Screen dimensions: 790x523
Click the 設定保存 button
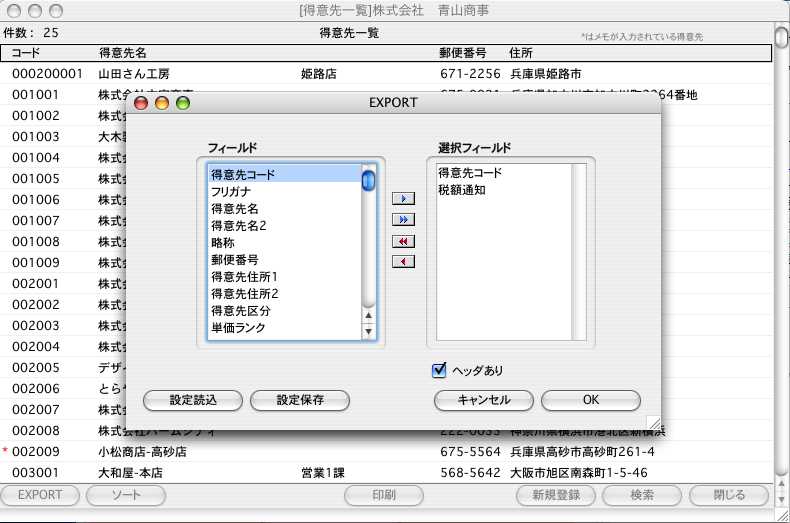coord(300,400)
